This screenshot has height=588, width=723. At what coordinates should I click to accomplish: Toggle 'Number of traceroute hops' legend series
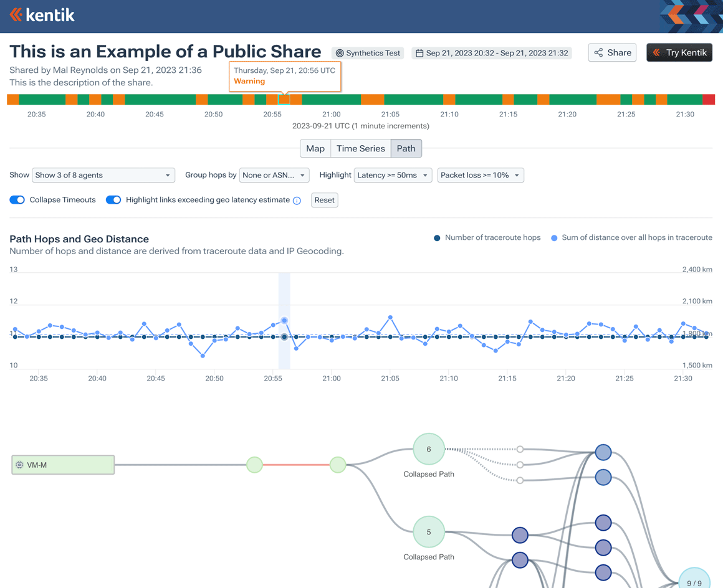pos(487,237)
